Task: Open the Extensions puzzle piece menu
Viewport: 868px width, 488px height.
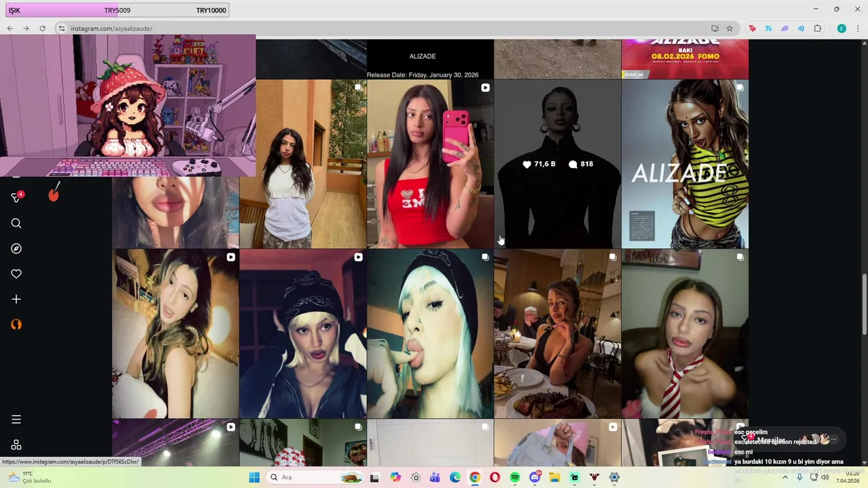Action: click(x=817, y=28)
